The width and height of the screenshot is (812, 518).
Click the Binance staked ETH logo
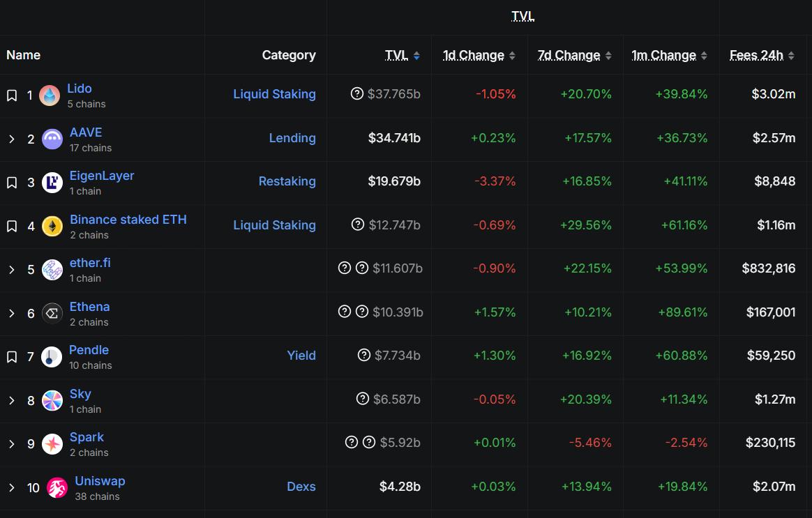(x=52, y=226)
